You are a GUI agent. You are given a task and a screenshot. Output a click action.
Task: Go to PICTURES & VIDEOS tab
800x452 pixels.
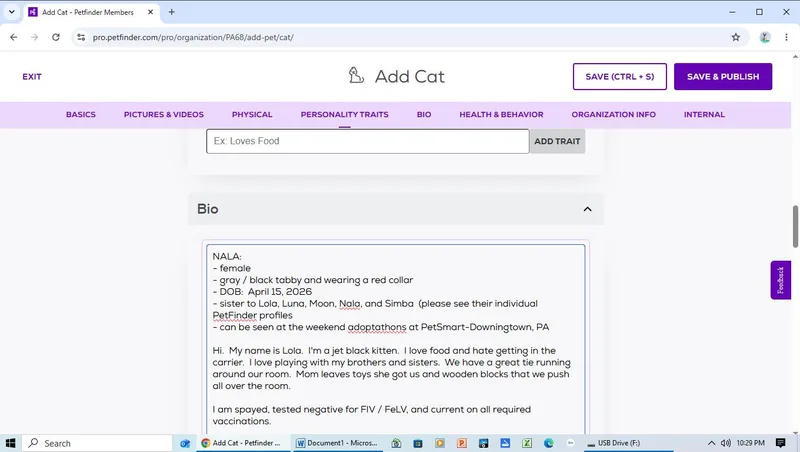tap(164, 115)
